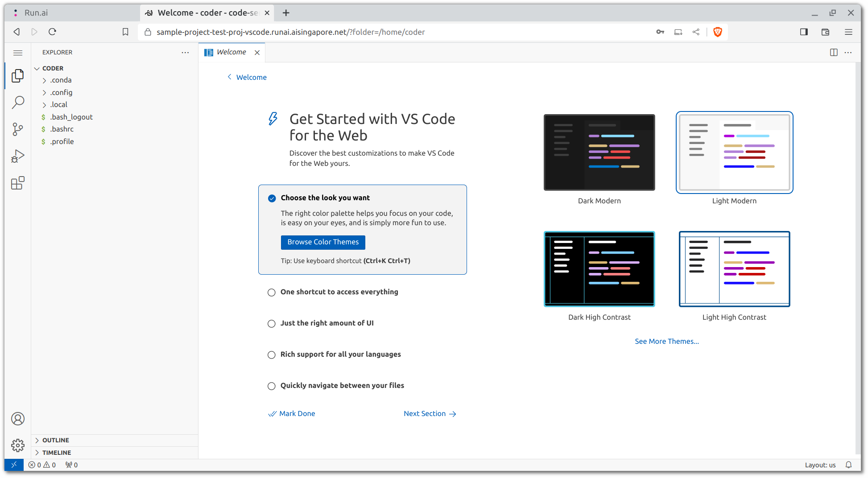Image resolution: width=868 pixels, height=478 pixels.
Task: Open the Source Control view icon
Action: tap(18, 129)
